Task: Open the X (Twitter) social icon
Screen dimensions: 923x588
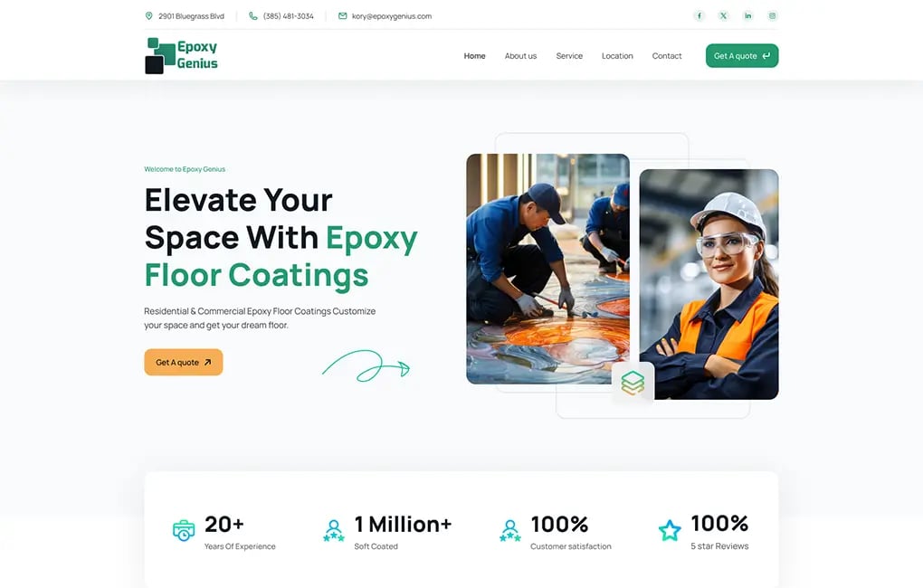Action: tap(723, 16)
